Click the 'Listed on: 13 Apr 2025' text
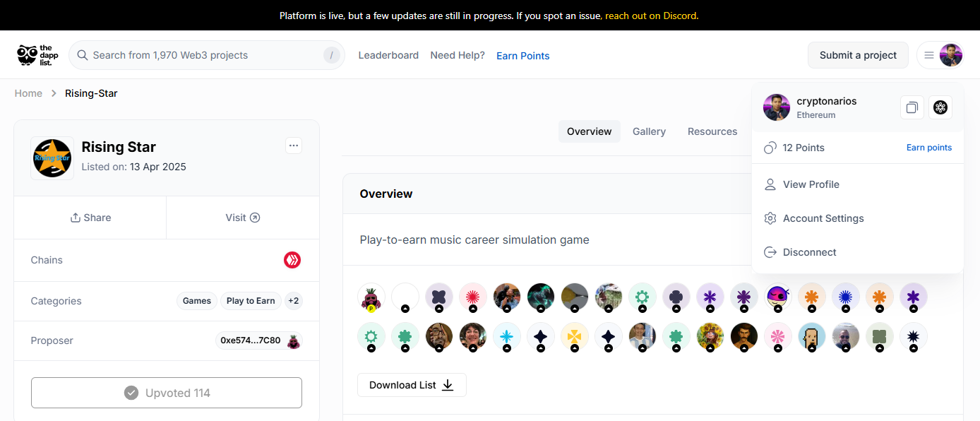This screenshot has width=980, height=421. click(x=134, y=167)
